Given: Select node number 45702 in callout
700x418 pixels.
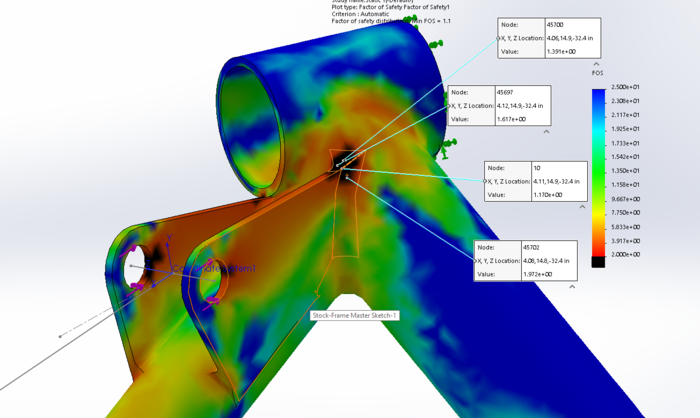Looking at the screenshot, I should pos(531,247).
